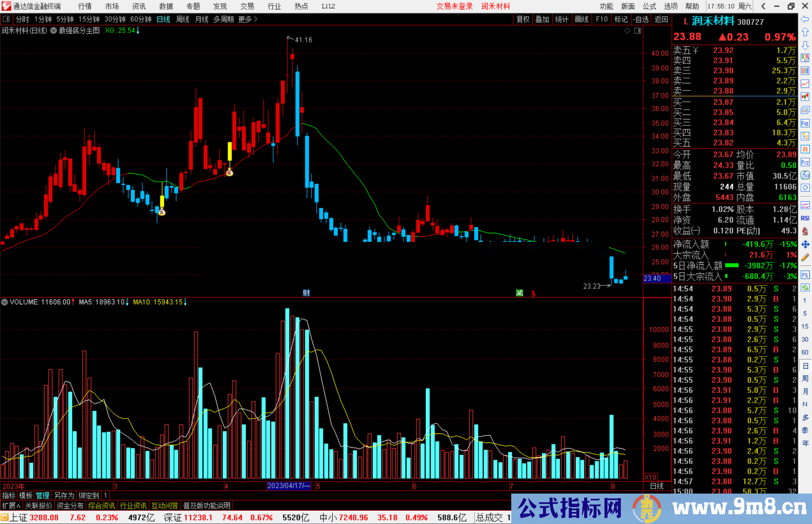
Task: Click the back arrow sidebar icon
Action: [x=805, y=19]
